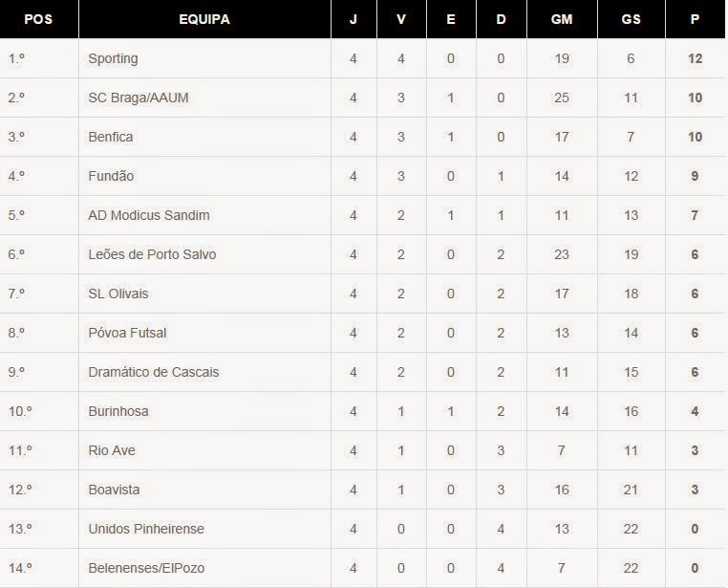Open AD Modicus Sandim team entry
Screen dimensions: 728x588
click(x=148, y=215)
